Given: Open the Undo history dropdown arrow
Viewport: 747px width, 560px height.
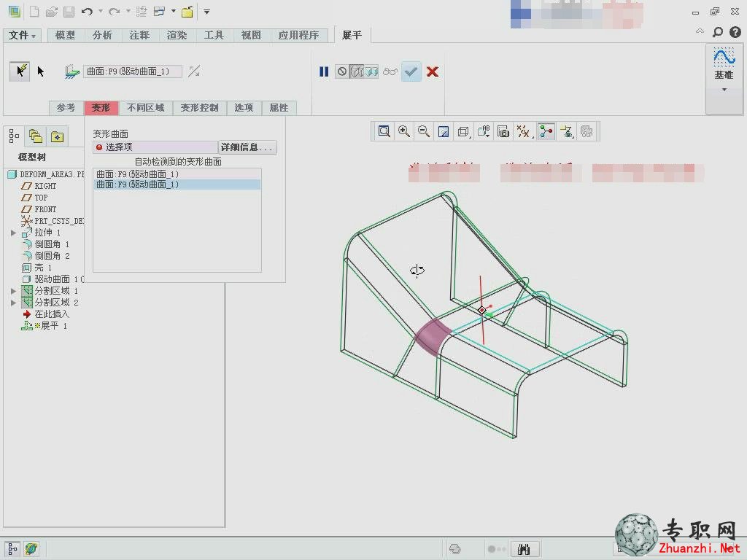Looking at the screenshot, I should click(x=101, y=12).
